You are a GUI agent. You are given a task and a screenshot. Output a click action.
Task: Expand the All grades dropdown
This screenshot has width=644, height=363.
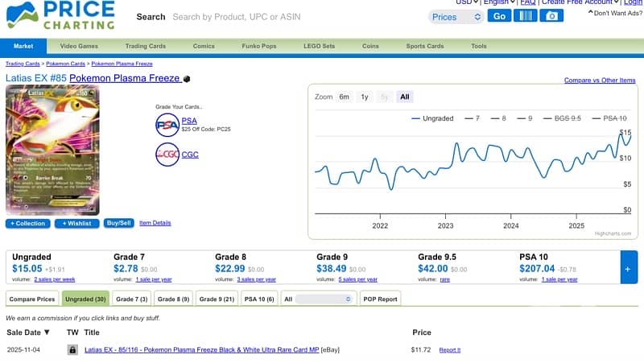[x=319, y=299]
